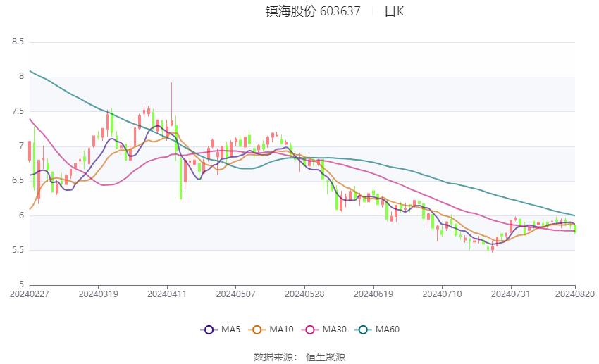
Task: Click the 20240411 x-axis date label
Action: click(167, 294)
